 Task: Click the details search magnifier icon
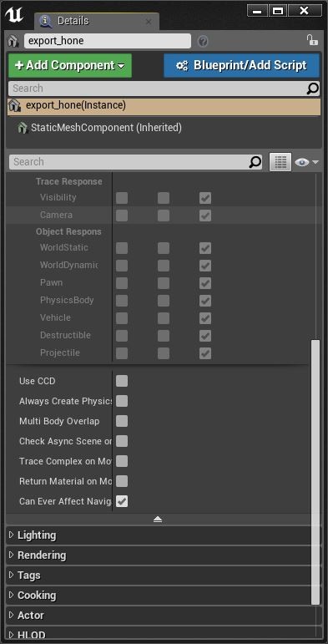coord(255,162)
